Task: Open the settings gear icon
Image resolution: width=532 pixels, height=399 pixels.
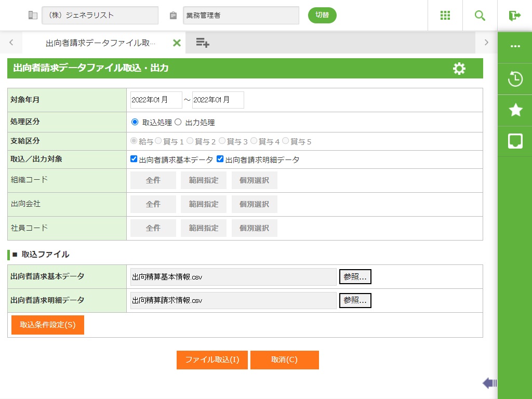Action: tap(459, 69)
